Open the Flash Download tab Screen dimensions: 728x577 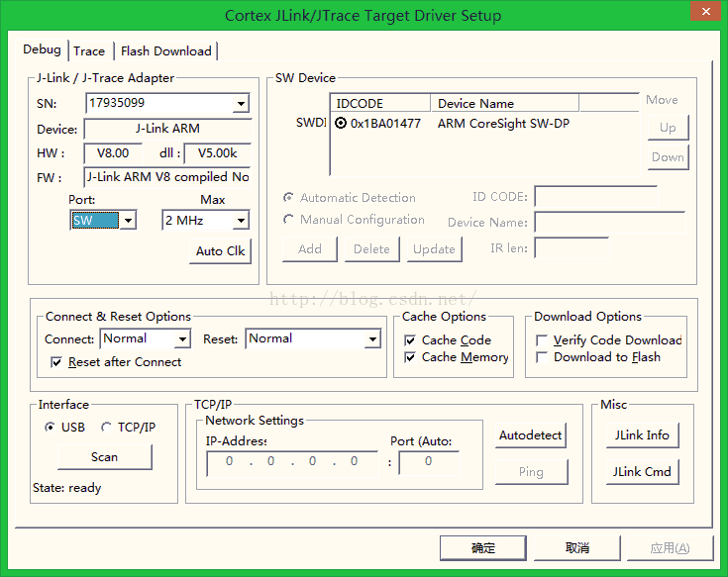166,51
